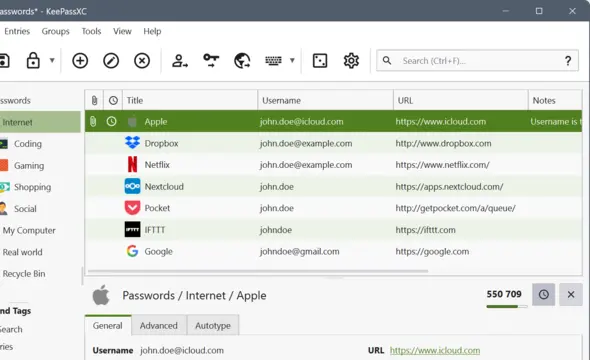Click johndoe@gmail.com username cell

pos(300,251)
